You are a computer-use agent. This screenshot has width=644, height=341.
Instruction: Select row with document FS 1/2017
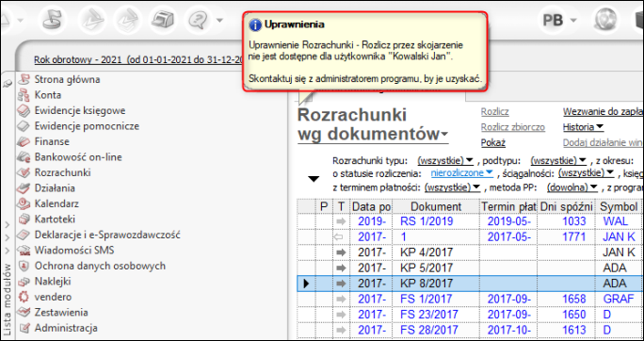[470, 299]
